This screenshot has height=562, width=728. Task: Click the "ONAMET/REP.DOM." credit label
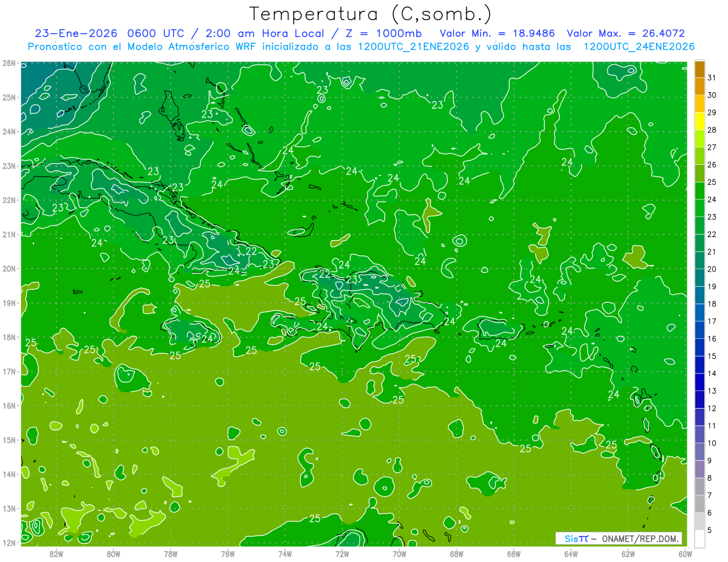pos(639,538)
